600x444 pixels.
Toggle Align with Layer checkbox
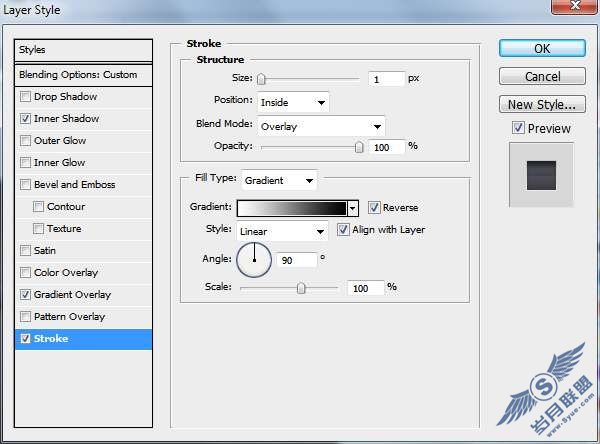tap(343, 230)
